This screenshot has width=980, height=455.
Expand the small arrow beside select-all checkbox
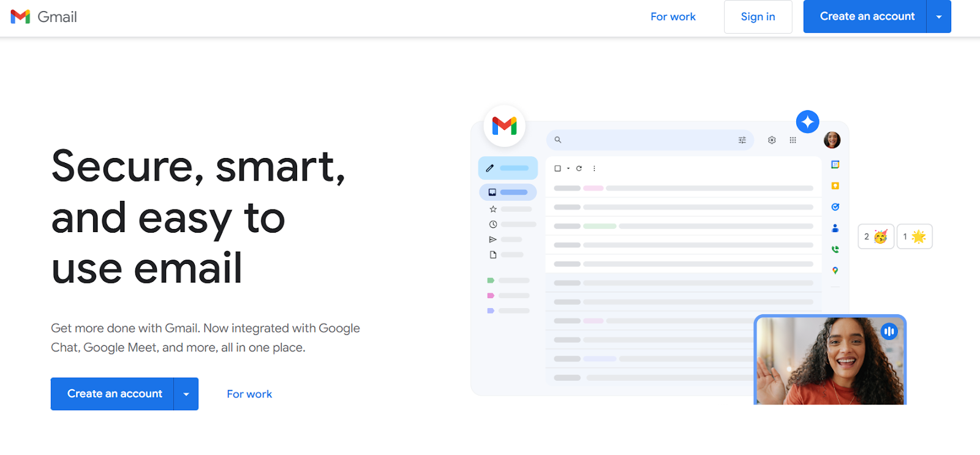click(x=568, y=168)
